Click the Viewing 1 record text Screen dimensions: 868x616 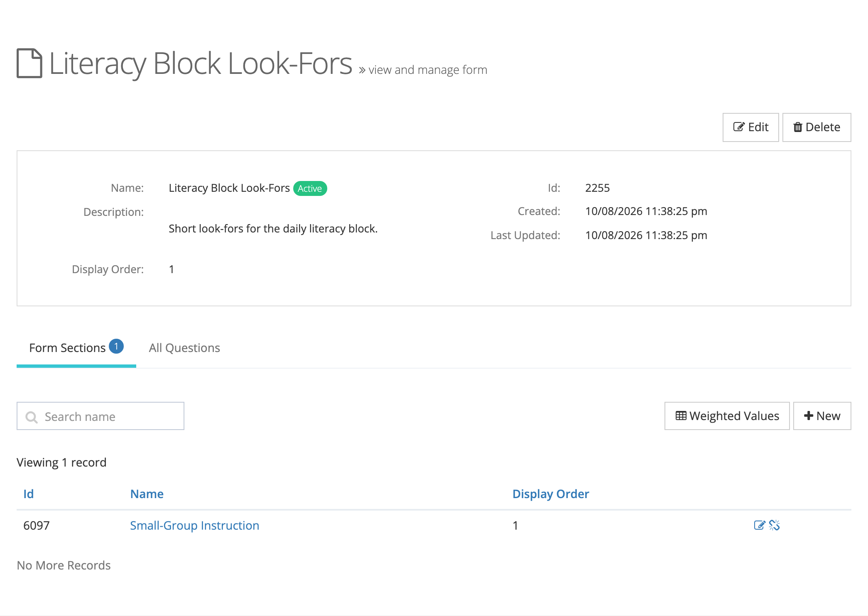[x=61, y=462]
